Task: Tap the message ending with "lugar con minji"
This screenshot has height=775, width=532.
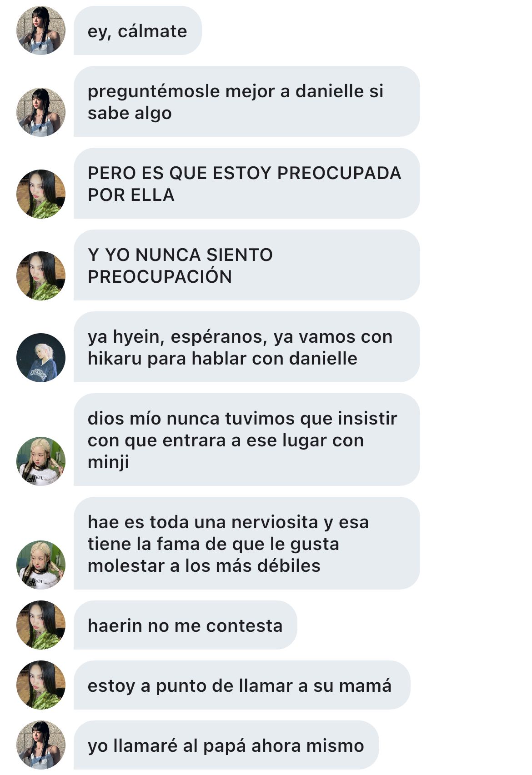Action: pos(247,440)
